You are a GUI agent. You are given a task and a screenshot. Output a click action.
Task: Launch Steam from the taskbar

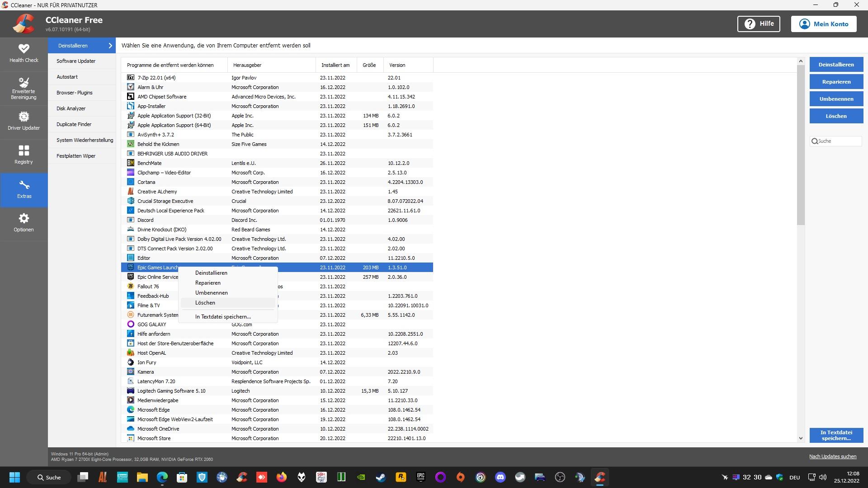point(381,477)
